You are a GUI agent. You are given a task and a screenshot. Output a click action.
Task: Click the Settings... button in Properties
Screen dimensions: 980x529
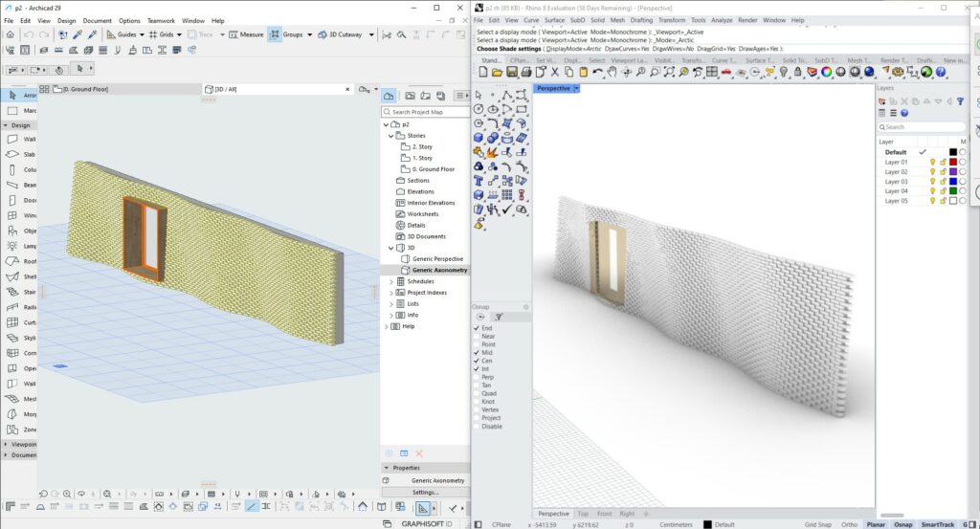(425, 493)
